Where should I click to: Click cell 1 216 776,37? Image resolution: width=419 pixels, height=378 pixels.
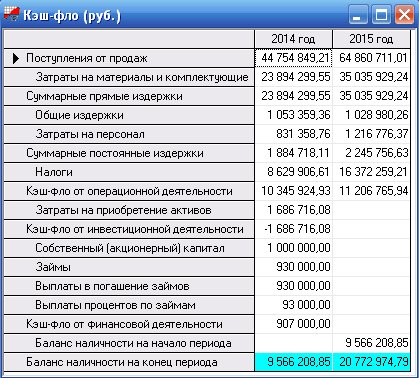pyautogui.click(x=371, y=134)
